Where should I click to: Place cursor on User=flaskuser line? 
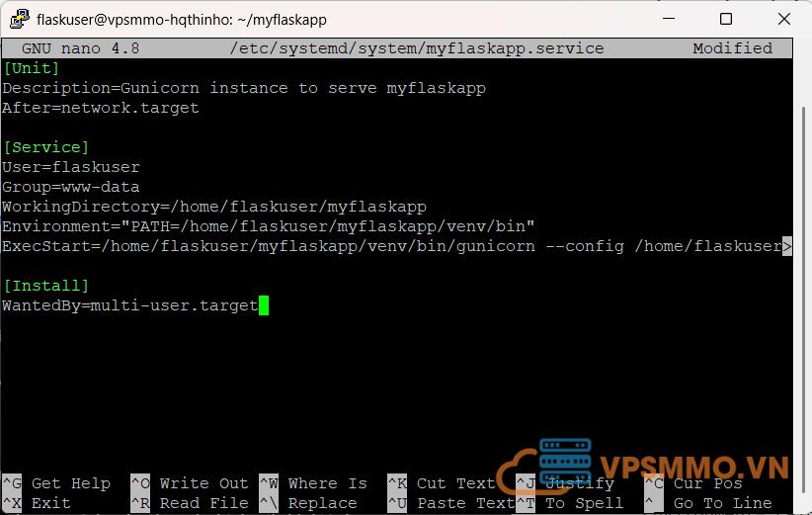coord(71,167)
